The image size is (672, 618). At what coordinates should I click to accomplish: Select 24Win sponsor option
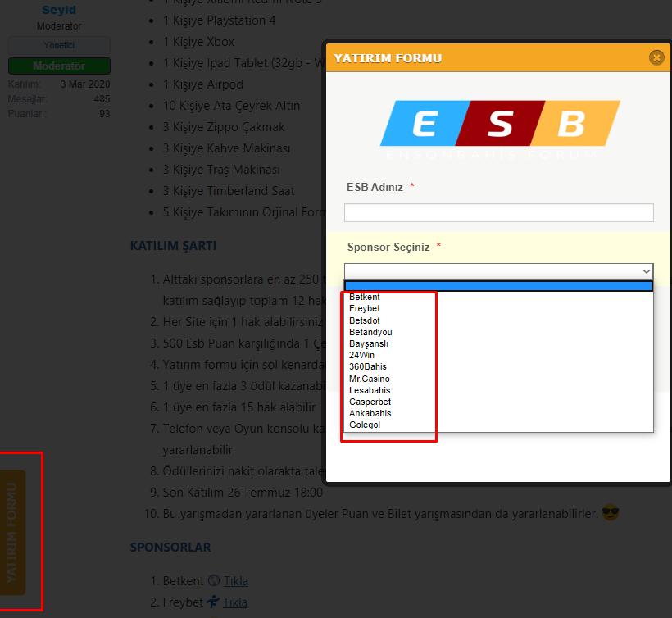pyautogui.click(x=361, y=355)
